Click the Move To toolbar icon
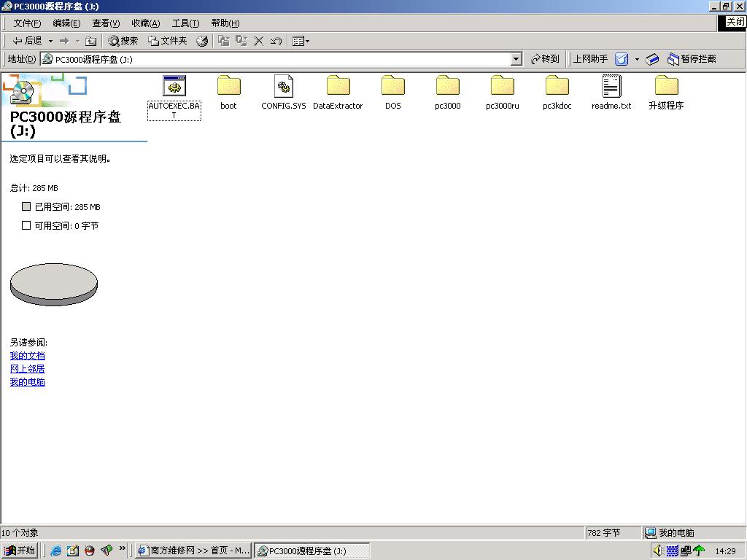 pos(223,41)
